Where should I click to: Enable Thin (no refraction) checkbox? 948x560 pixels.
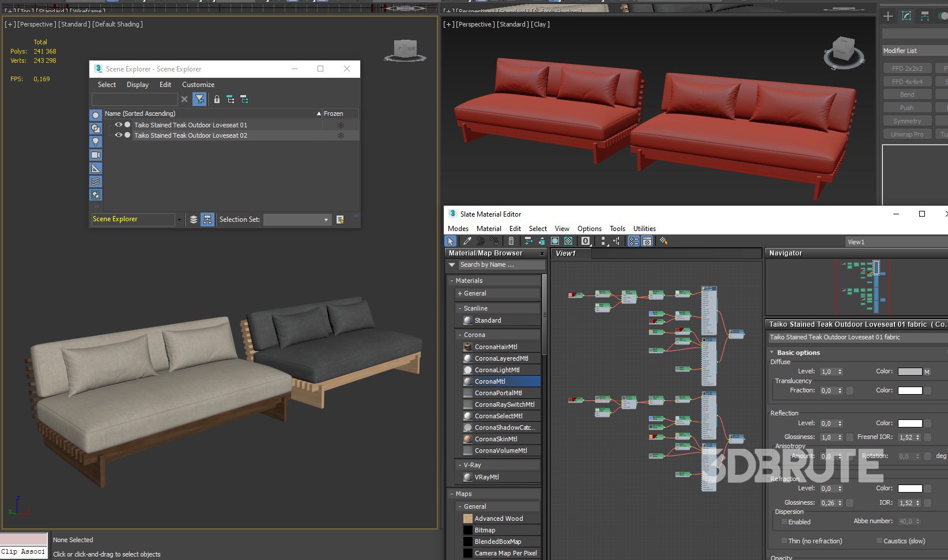tap(784, 541)
